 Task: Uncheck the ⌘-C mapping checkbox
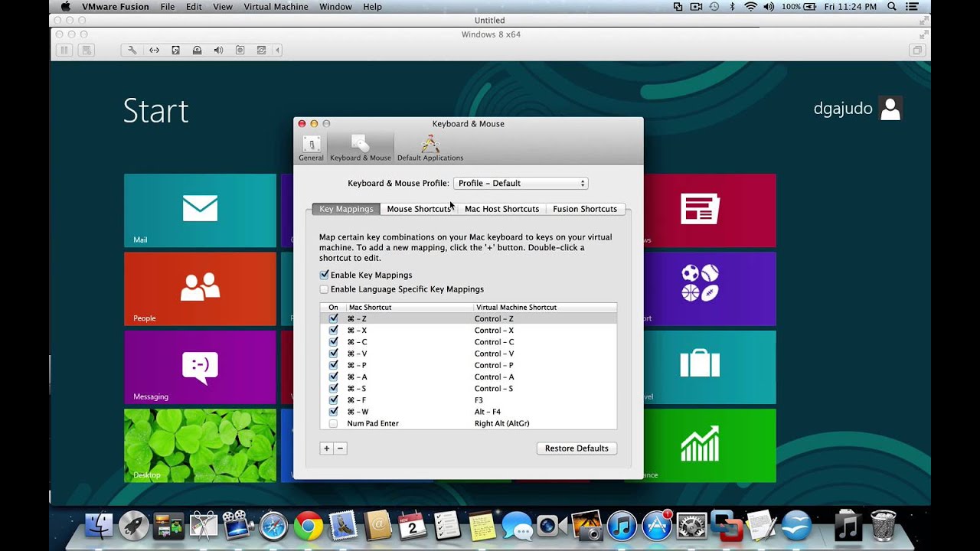[333, 341]
